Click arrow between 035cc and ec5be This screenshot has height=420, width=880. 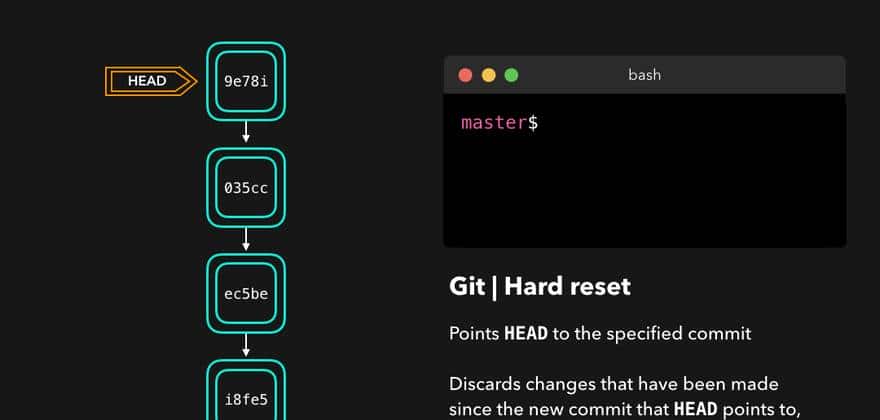pos(246,240)
